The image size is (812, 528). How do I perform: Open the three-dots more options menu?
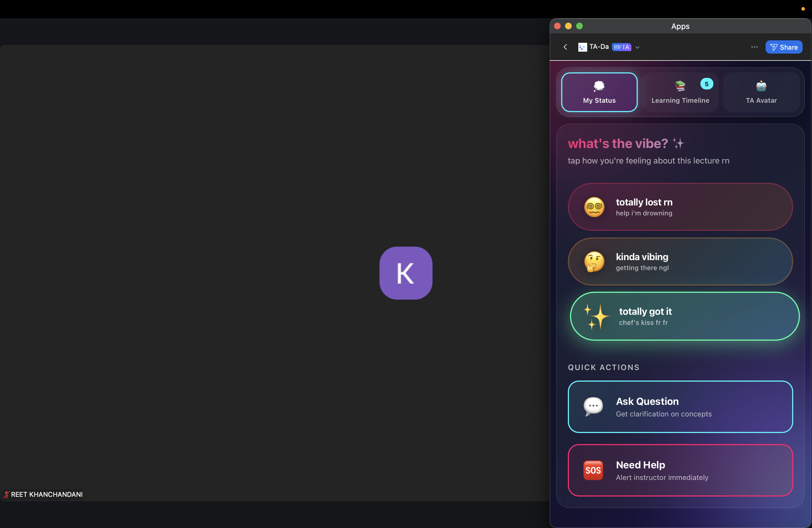[x=754, y=47]
